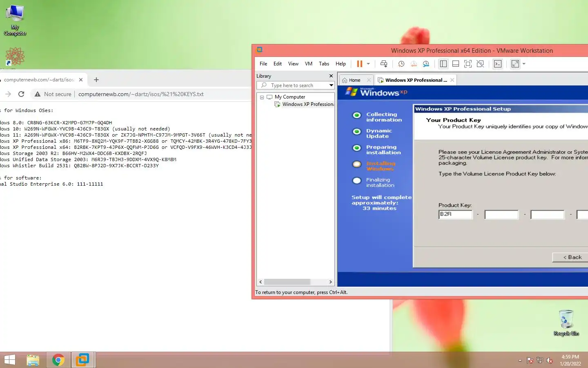
Task: Click the first product key field
Action: pos(455,214)
